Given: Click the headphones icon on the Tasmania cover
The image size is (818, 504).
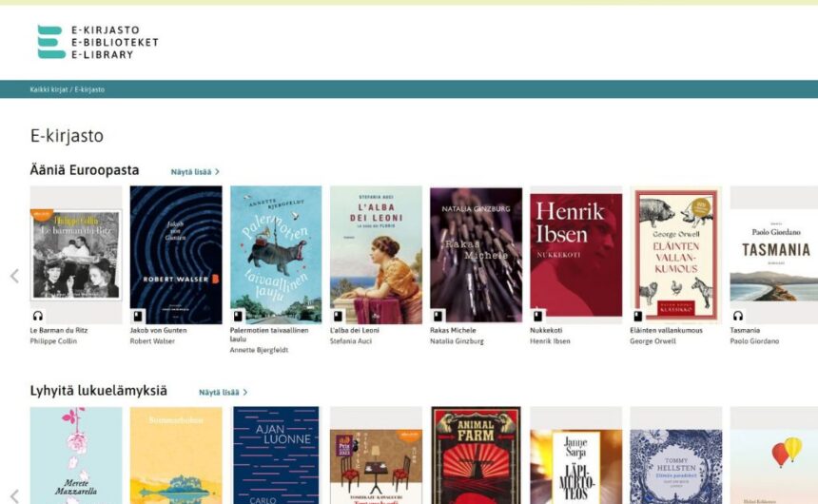Looking at the screenshot, I should (738, 316).
